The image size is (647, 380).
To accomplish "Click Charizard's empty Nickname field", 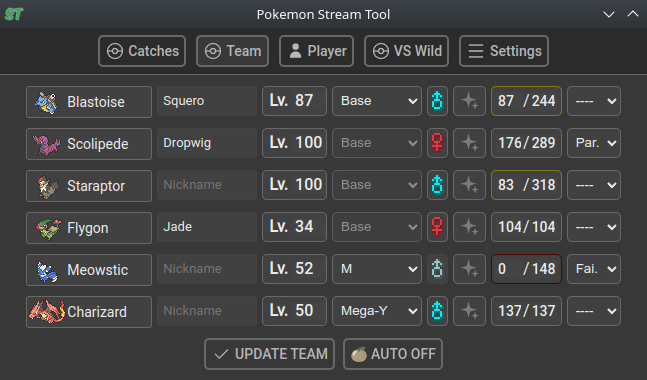I will coord(207,311).
